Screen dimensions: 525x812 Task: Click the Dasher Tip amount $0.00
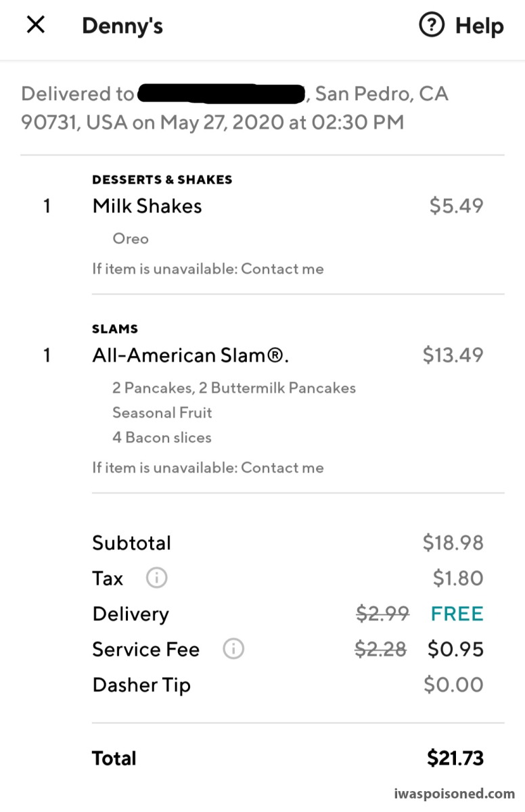click(x=454, y=685)
